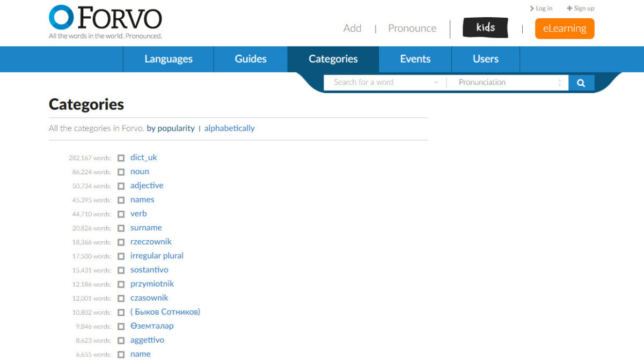
Task: Open the Forvo kids button
Action: [x=485, y=28]
